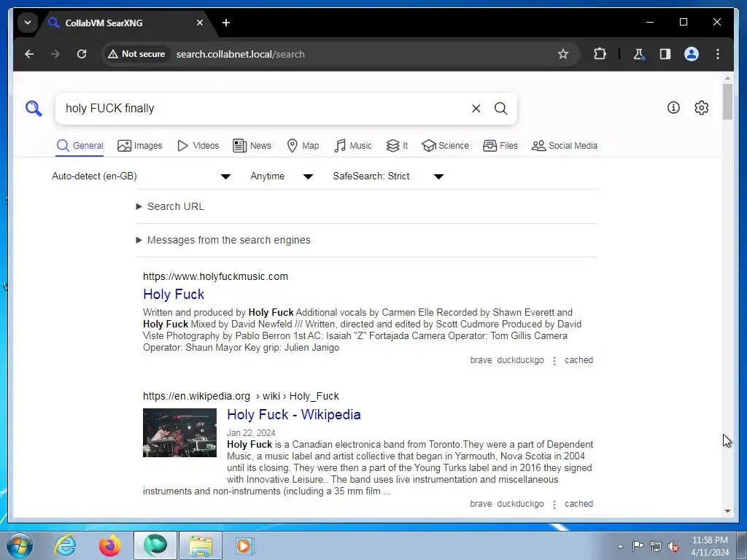747x560 pixels.
Task: Expand the Search URL section
Action: click(x=171, y=206)
